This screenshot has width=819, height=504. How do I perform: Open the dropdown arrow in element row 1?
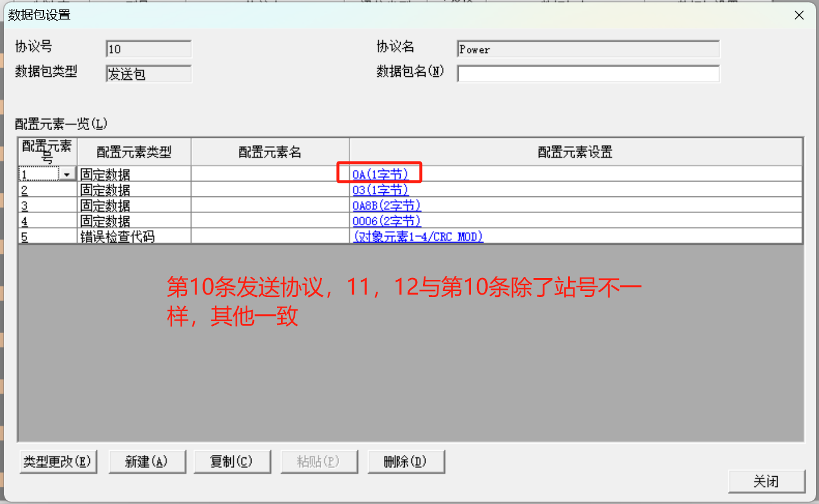67,175
